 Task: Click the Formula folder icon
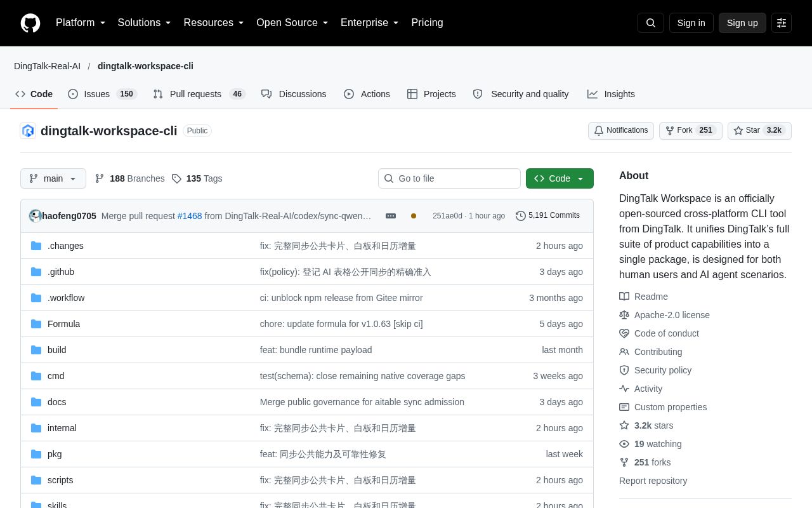point(36,324)
